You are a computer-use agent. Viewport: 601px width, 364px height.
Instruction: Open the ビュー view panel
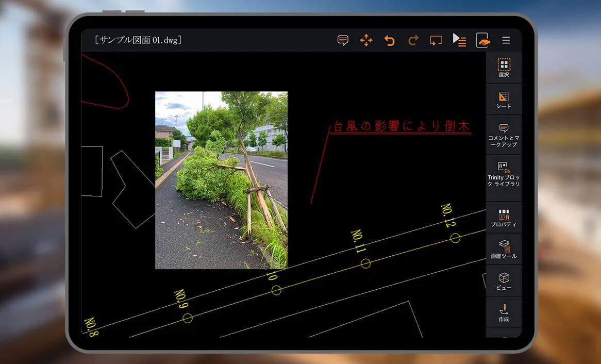(x=504, y=280)
